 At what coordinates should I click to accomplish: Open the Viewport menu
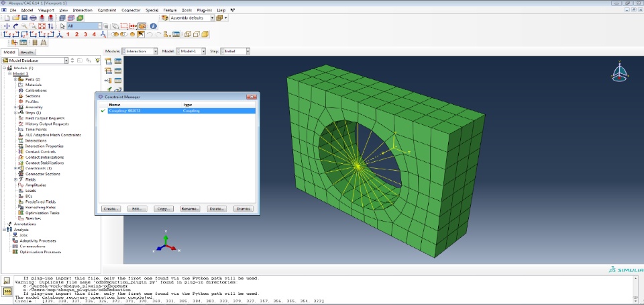click(x=46, y=10)
